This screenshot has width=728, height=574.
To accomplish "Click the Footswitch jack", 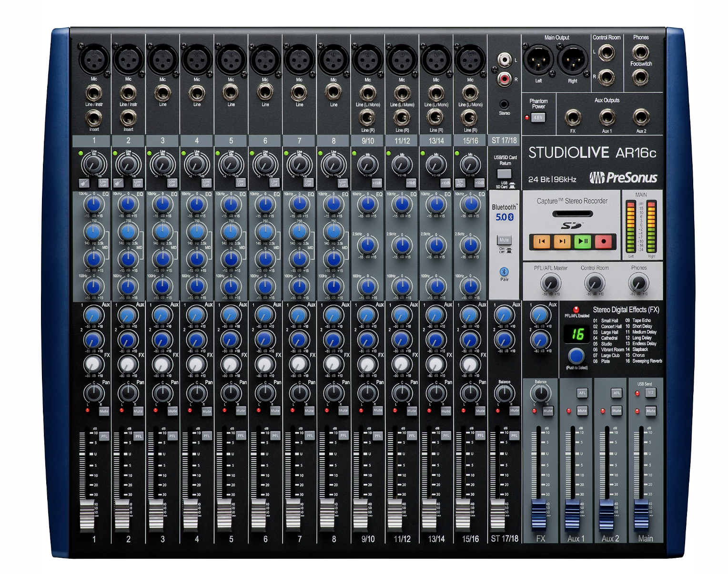I will point(640,76).
